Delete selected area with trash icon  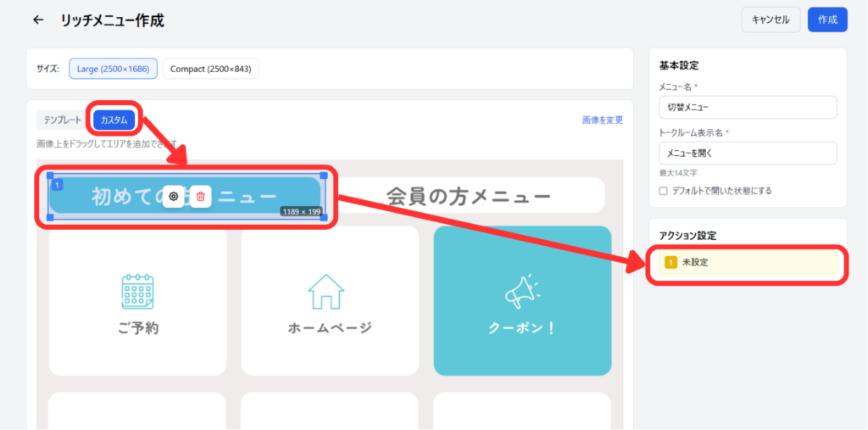(200, 196)
